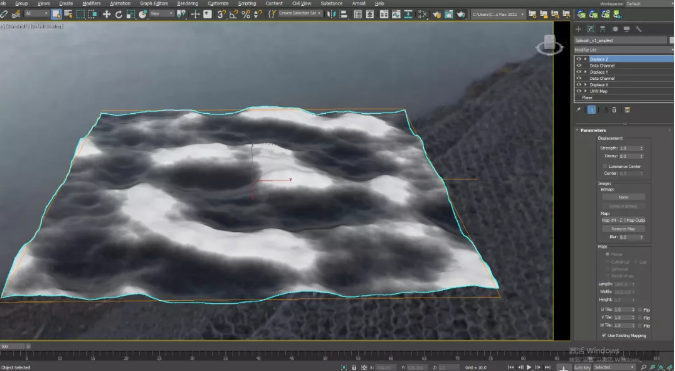Switch to the Hierarchy panel tab

click(603, 29)
